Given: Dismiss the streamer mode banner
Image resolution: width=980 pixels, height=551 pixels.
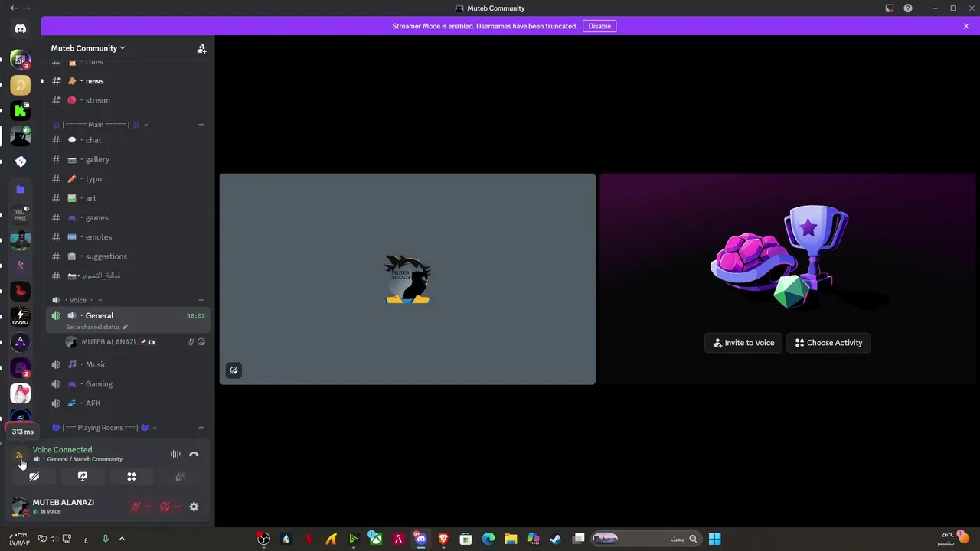Looking at the screenshot, I should point(966,26).
